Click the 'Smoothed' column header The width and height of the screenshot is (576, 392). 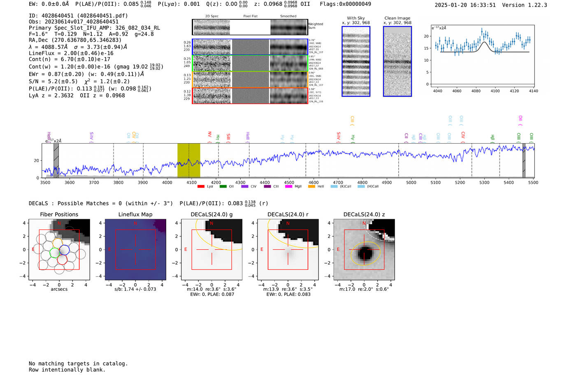pyautogui.click(x=288, y=16)
